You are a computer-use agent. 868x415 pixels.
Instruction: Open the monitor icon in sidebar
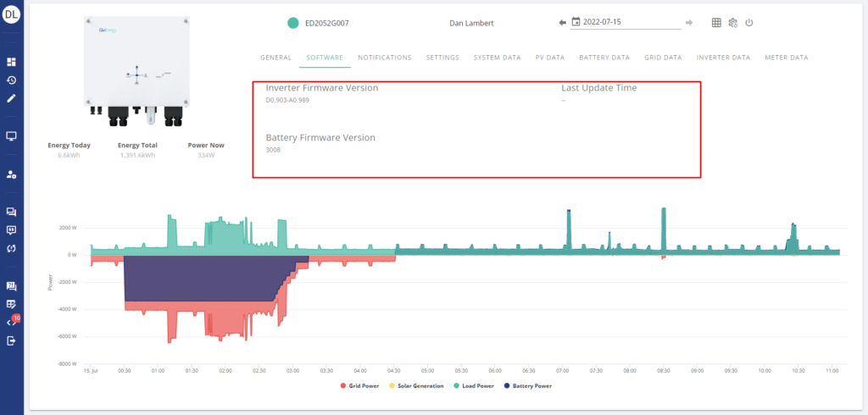12,136
